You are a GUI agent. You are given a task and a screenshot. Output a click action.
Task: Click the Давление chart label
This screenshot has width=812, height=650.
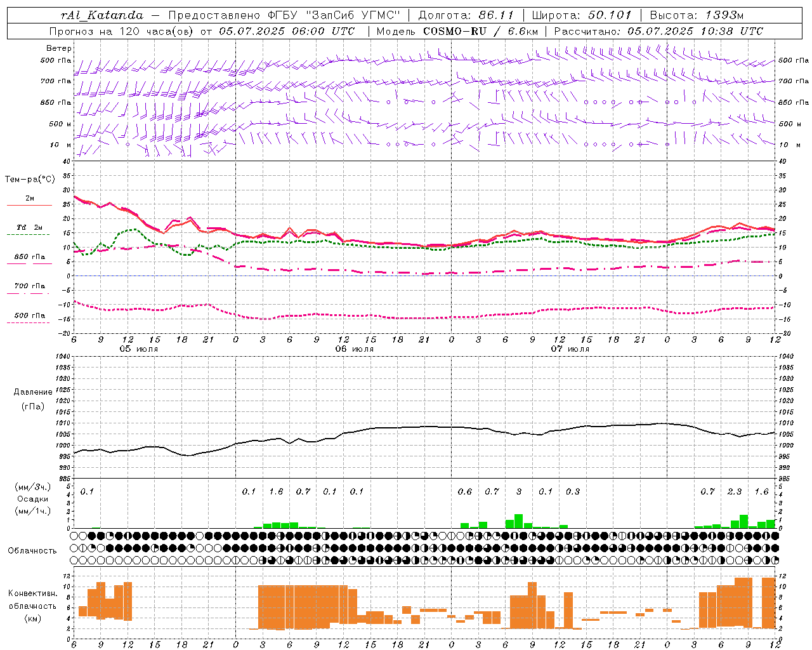33,392
